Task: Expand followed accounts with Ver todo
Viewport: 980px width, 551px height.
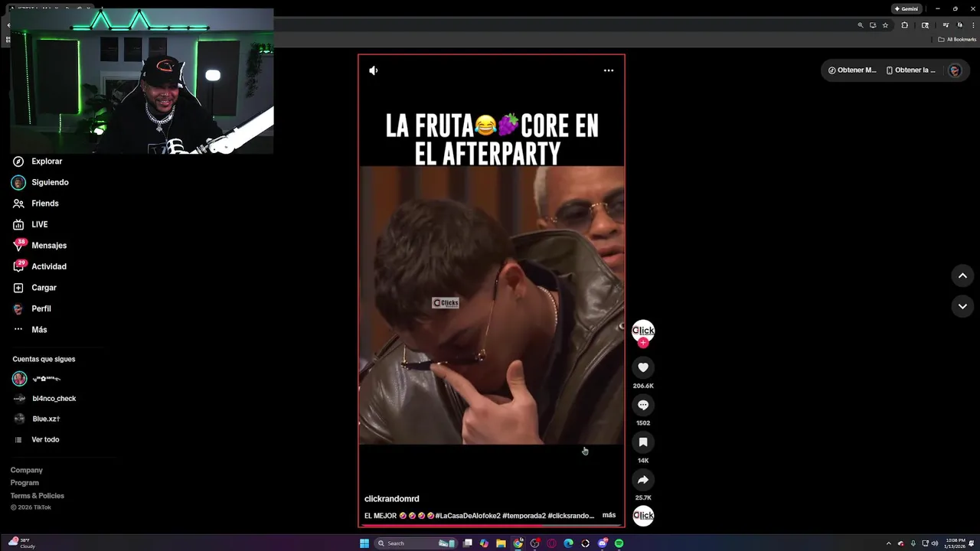Action: point(45,439)
